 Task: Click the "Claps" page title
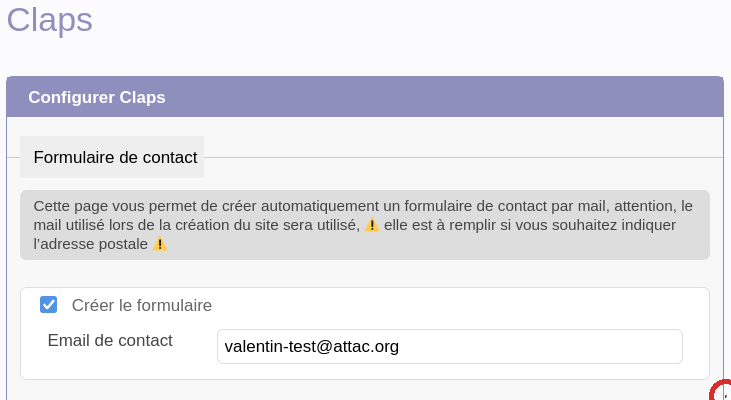click(50, 20)
